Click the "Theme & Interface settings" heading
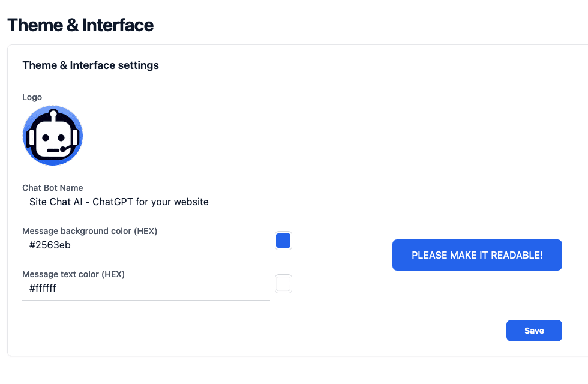Screen dimensions: 588x384 90,65
